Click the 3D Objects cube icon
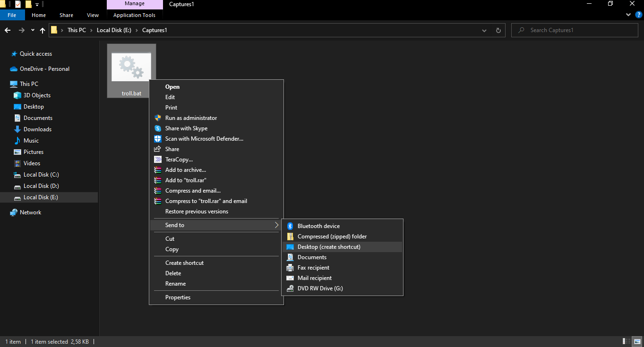The height and width of the screenshot is (347, 644). tap(17, 95)
